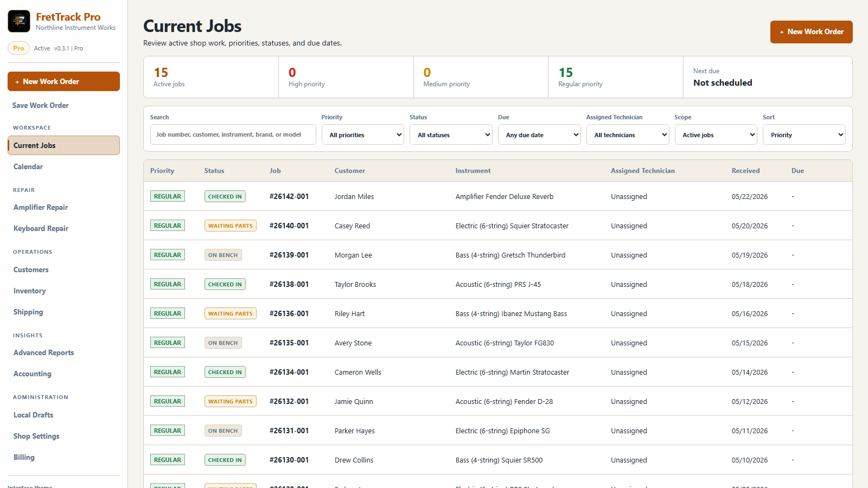The width and height of the screenshot is (868, 488).
Task: Click instrument Acoustic (6-string) Fender D-28
Action: click(x=504, y=401)
